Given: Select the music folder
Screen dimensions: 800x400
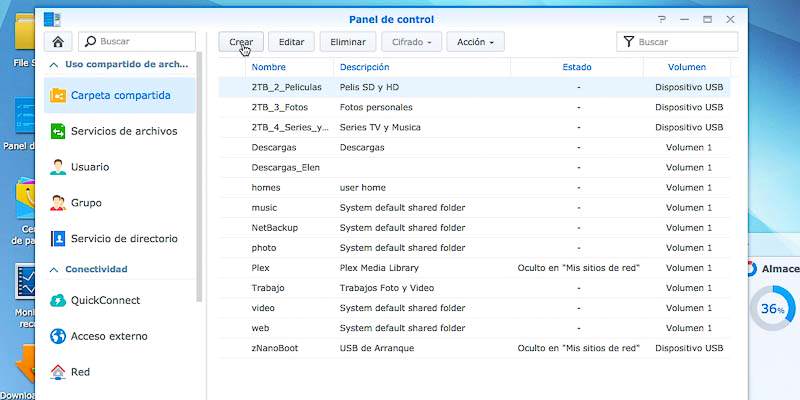Looking at the screenshot, I should [264, 208].
